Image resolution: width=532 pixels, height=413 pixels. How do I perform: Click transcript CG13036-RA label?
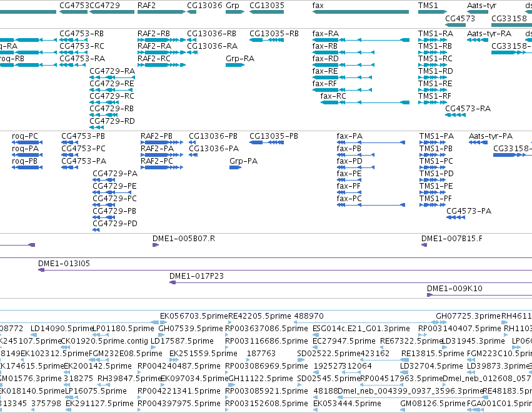tap(213, 46)
